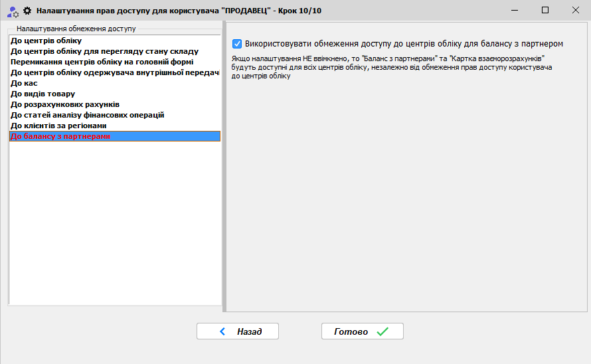This screenshot has height=364, width=591.
Task: Click the black gear icon beside the window title
Action: [x=27, y=11]
